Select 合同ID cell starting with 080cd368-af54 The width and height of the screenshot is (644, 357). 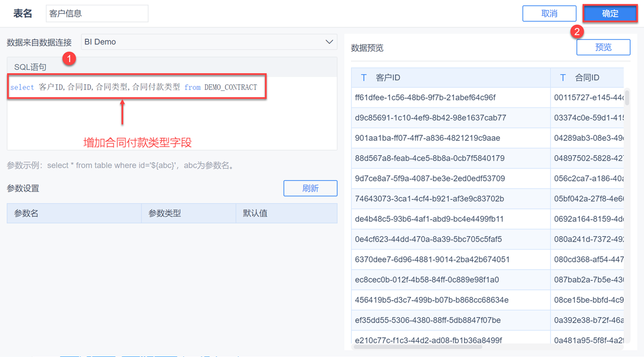coord(587,259)
